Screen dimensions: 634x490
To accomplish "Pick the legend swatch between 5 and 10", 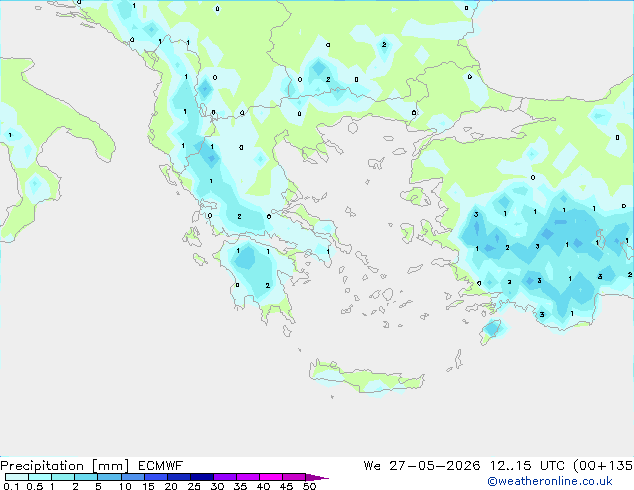I will (109, 477).
